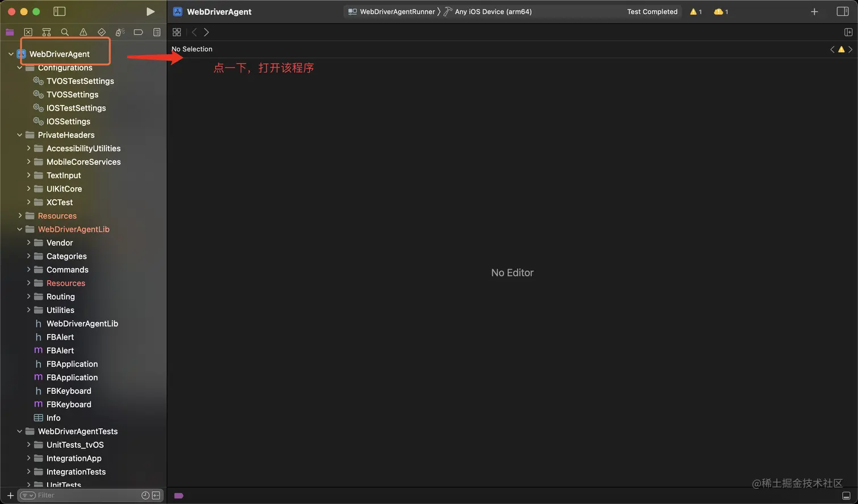Image resolution: width=858 pixels, height=504 pixels.
Task: Open TVOSSettings configuration file
Action: click(72, 95)
